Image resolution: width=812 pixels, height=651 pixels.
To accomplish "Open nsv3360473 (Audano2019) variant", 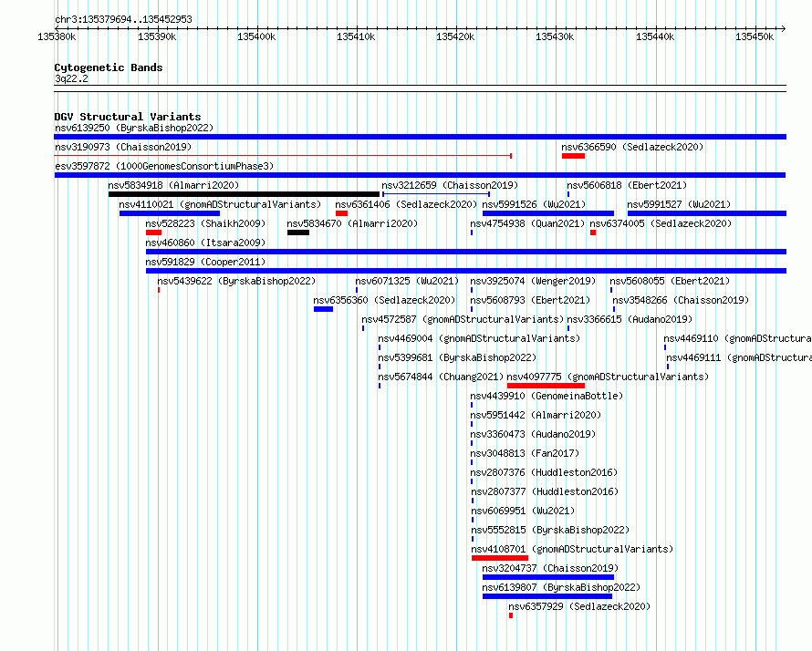I will (x=533, y=434).
